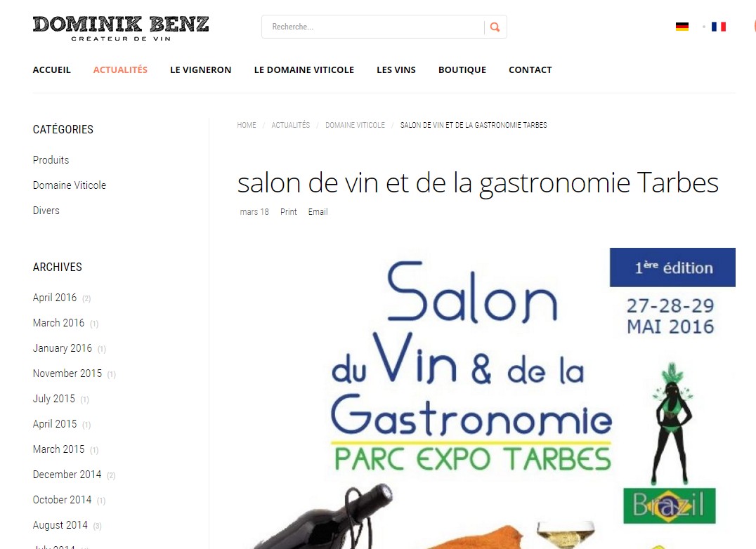Open the Actualités menu item
756x549 pixels.
coord(120,70)
